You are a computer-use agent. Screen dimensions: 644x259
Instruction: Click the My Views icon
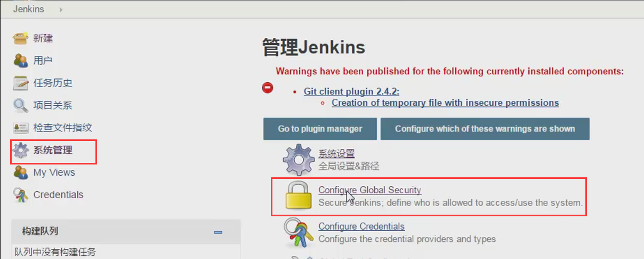coord(21,172)
